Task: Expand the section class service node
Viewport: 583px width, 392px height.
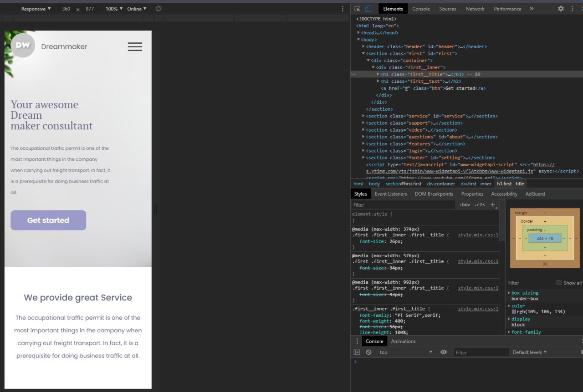Action: [x=363, y=116]
